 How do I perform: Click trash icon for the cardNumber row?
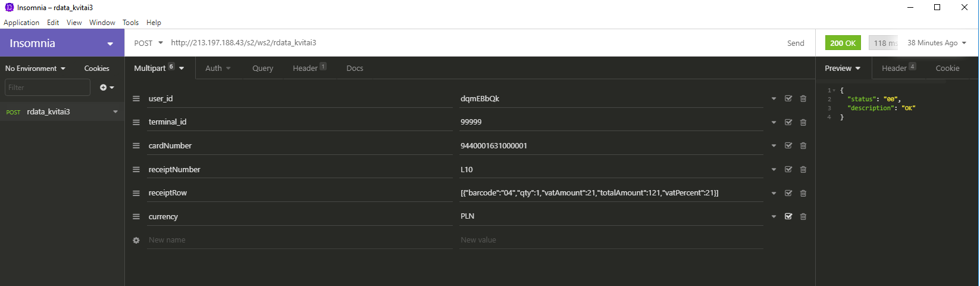pos(803,146)
